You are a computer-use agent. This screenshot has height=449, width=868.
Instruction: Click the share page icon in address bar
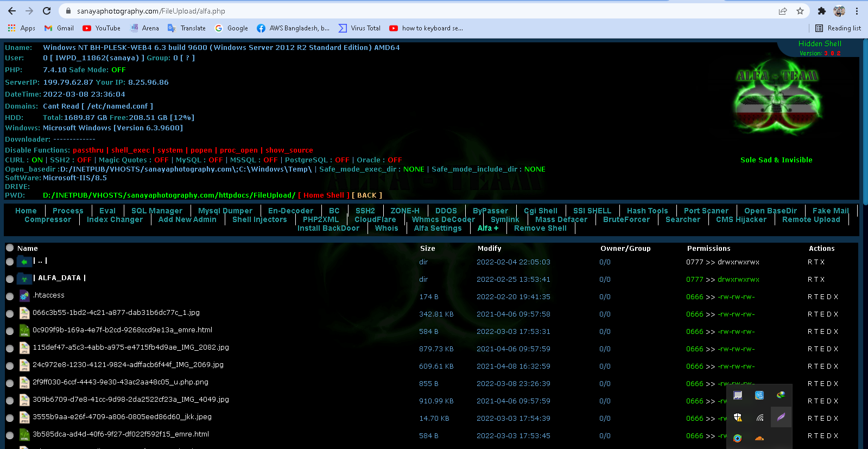click(782, 11)
